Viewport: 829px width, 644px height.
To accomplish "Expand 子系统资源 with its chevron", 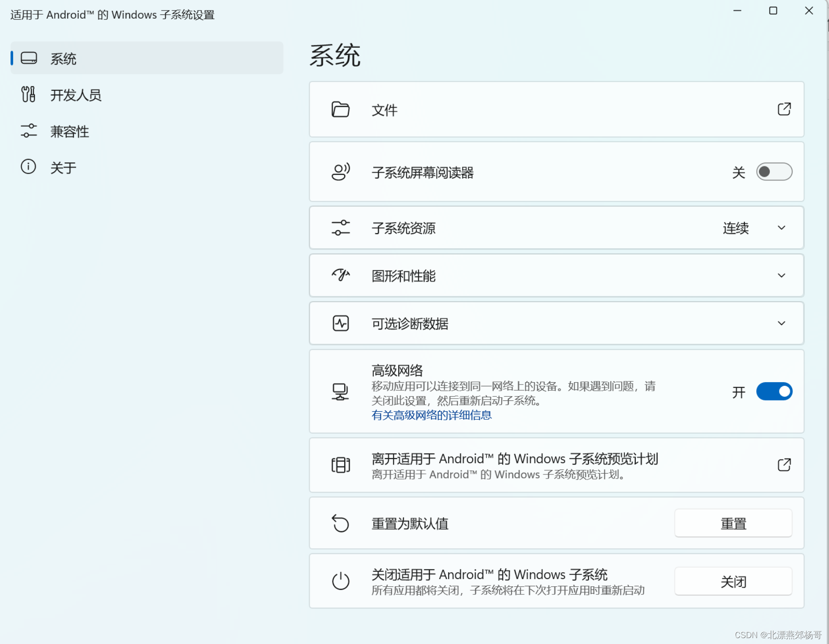I will pos(781,228).
